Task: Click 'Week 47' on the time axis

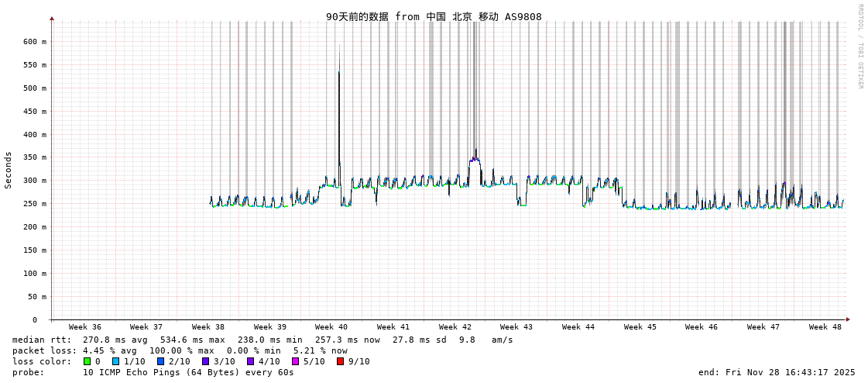Action: pyautogui.click(x=763, y=327)
